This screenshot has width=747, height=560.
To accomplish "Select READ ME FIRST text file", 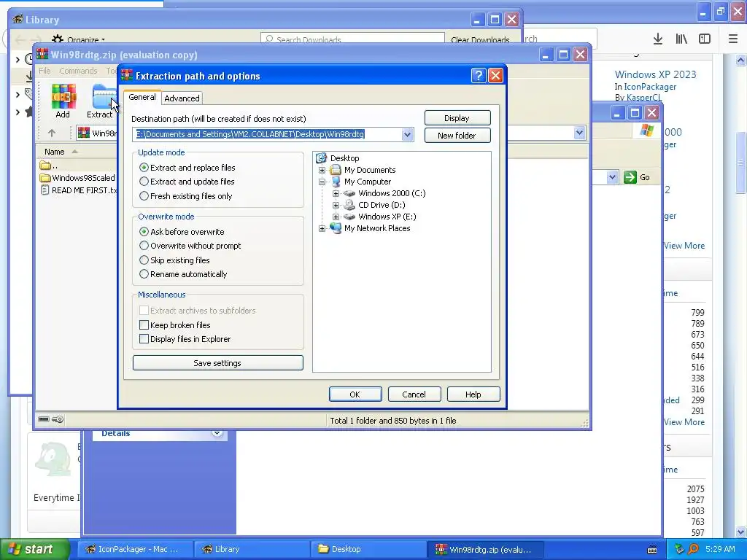I will coord(79,190).
